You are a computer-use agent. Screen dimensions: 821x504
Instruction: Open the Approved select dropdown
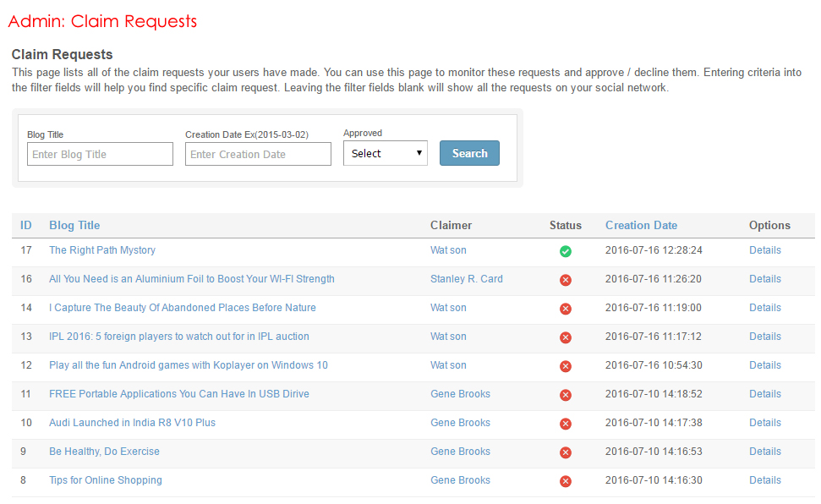pos(385,153)
